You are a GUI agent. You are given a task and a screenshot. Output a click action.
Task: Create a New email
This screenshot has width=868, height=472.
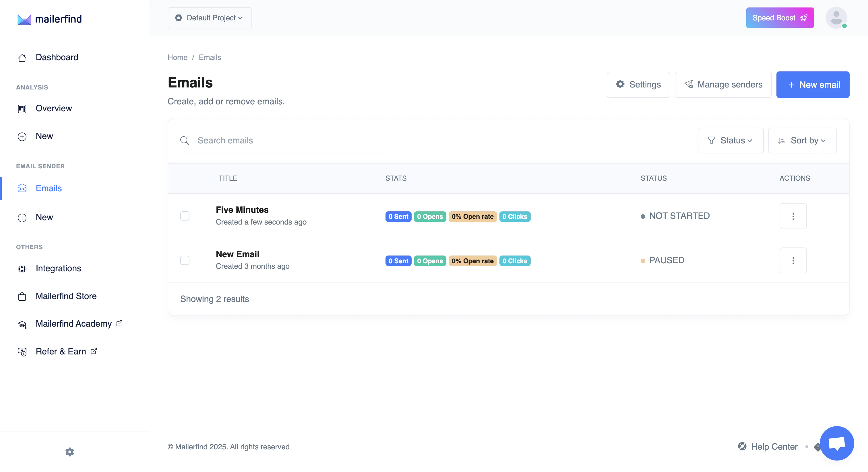point(813,85)
